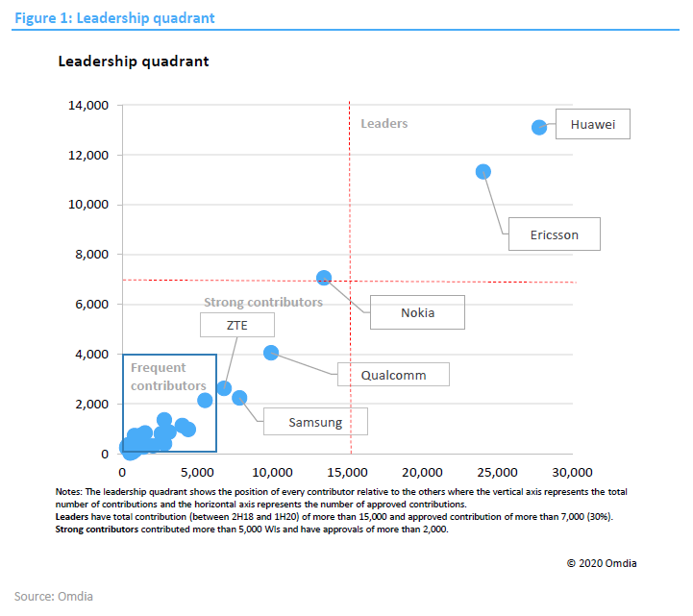Select the Huawei label box
This screenshot has height=616, width=693.
593,124
